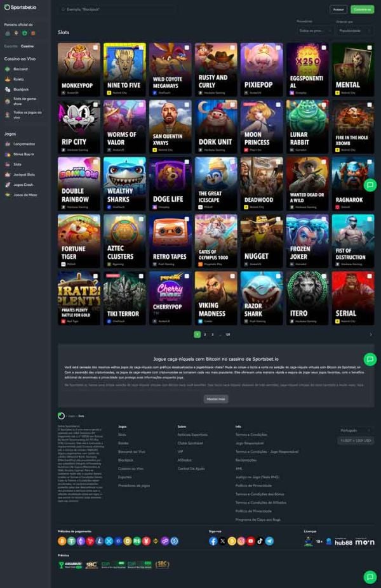Switch to the Cassino tab
381x588 pixels.
(x=27, y=46)
